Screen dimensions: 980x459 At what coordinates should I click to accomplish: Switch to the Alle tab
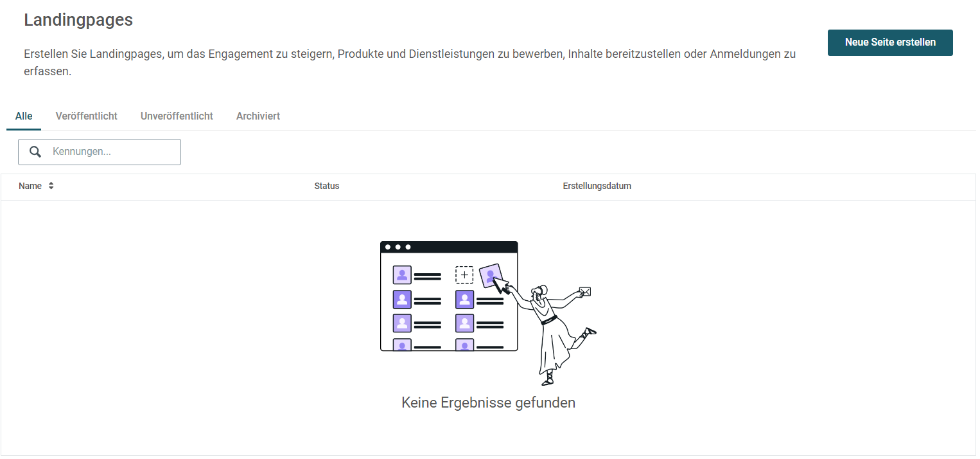(x=24, y=116)
